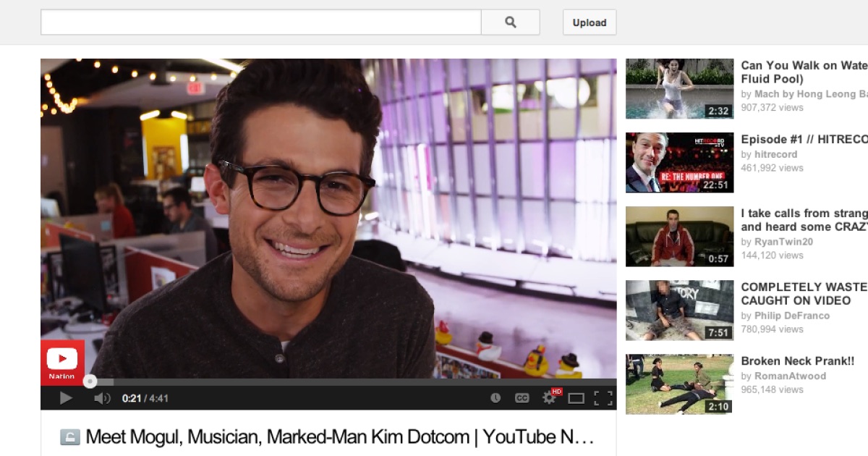The width and height of the screenshot is (868, 456).
Task: Mute the video using the speaker icon
Action: pos(102,398)
